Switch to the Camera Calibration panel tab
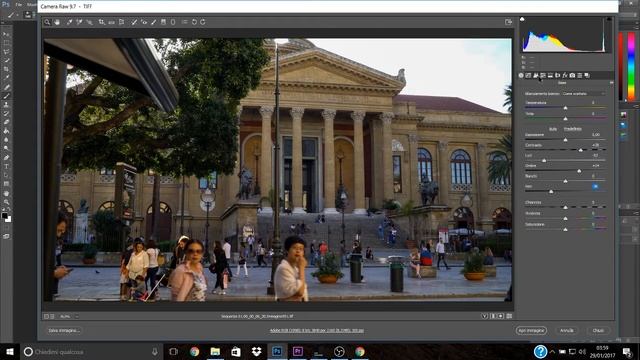This screenshot has width=640, height=360. coord(572,76)
